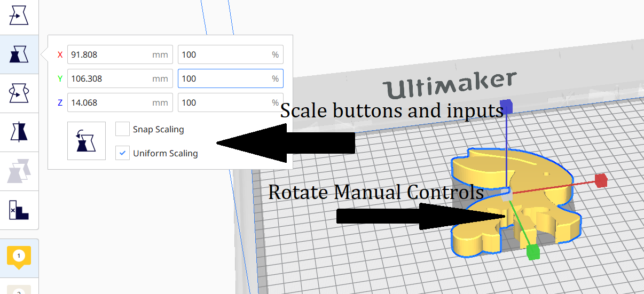The height and width of the screenshot is (294, 644).
Task: Click the yellow extruder 1 button
Action: click(19, 257)
